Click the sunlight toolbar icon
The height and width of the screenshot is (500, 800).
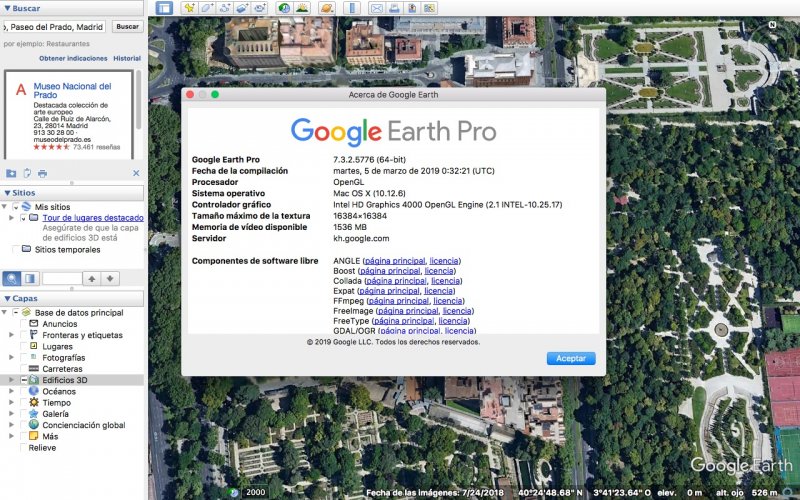[x=301, y=8]
